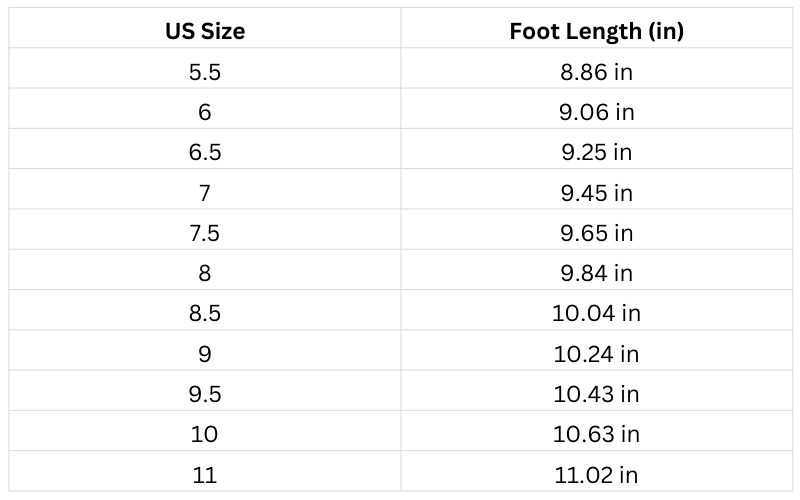Click the US Size column header

tap(205, 31)
